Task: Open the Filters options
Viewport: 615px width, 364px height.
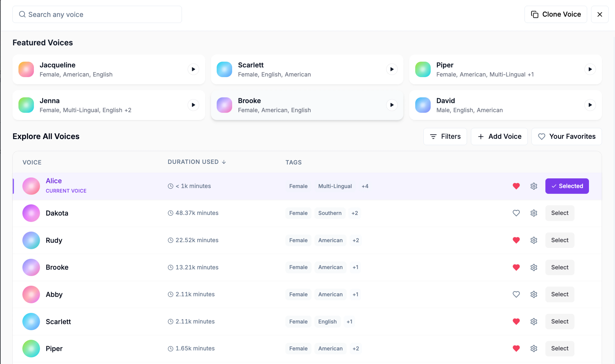Action: 445,136
